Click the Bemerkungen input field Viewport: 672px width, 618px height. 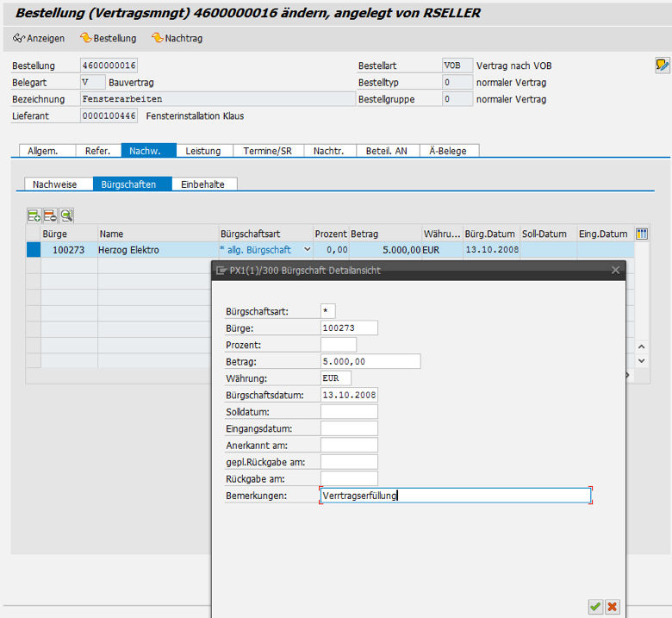coord(455,496)
